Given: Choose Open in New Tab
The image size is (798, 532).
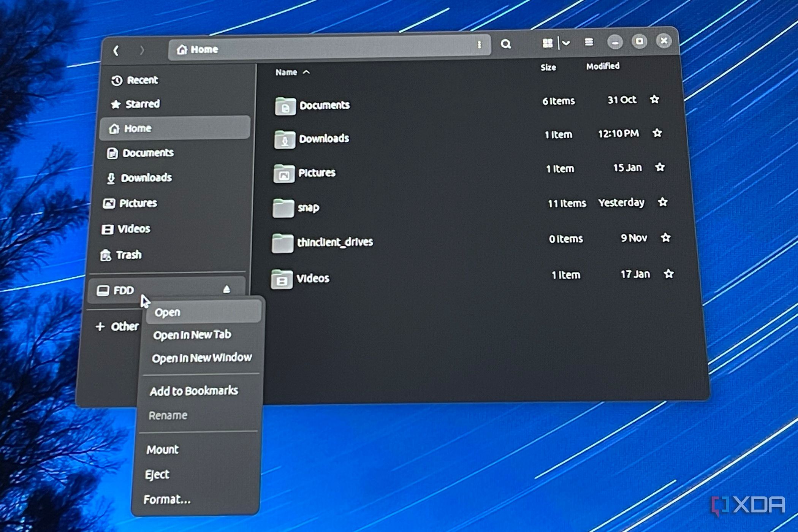Looking at the screenshot, I should point(192,335).
